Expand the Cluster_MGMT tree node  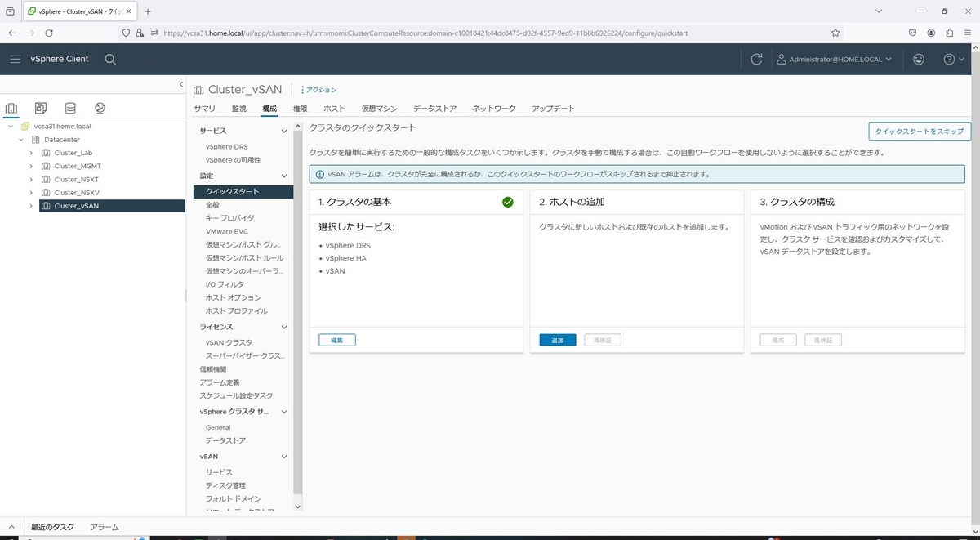click(31, 166)
